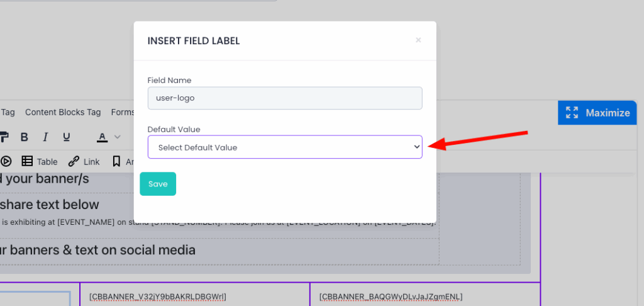Open the Forms menu
Screen dimensions: 644x306
(123, 112)
